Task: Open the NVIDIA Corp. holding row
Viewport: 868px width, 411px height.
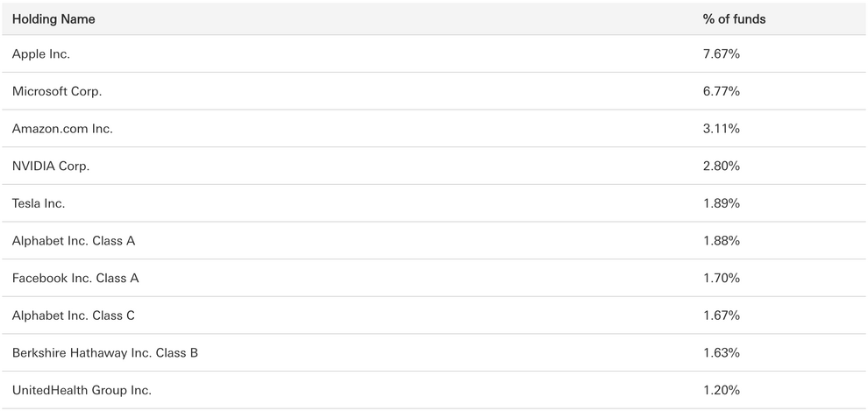Action: [51, 166]
